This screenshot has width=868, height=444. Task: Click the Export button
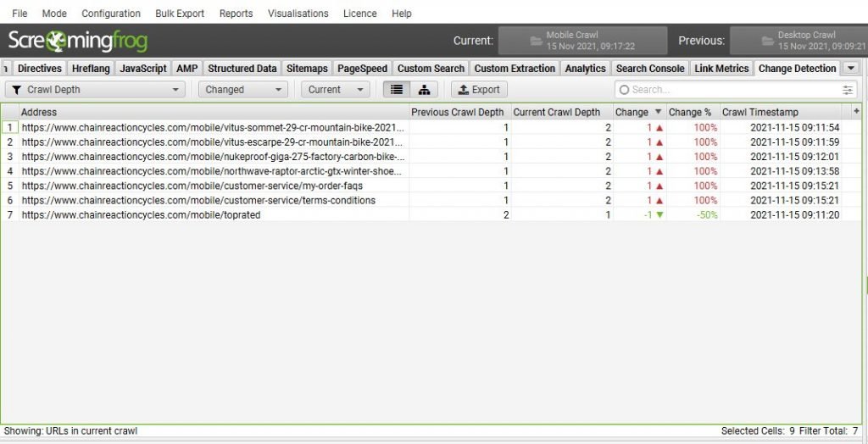click(479, 89)
